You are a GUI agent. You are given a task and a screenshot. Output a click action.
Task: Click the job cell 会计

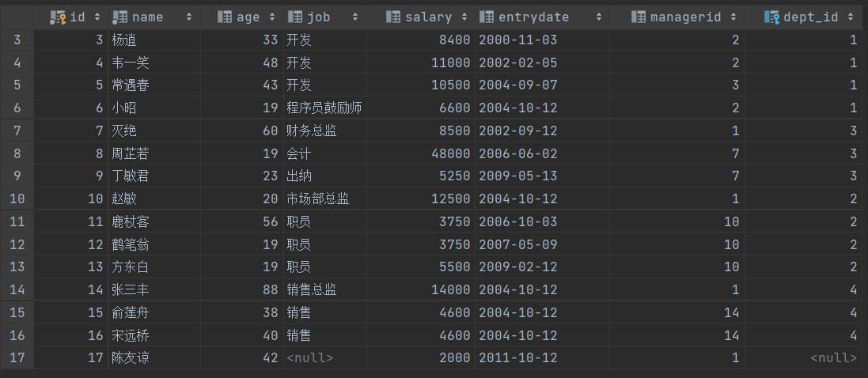(325, 153)
